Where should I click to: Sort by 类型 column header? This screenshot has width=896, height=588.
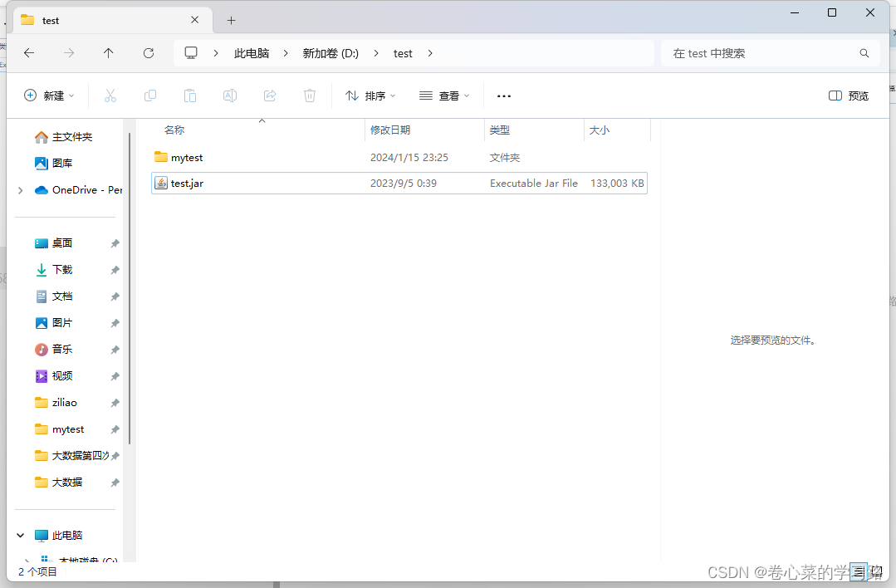[x=499, y=130]
